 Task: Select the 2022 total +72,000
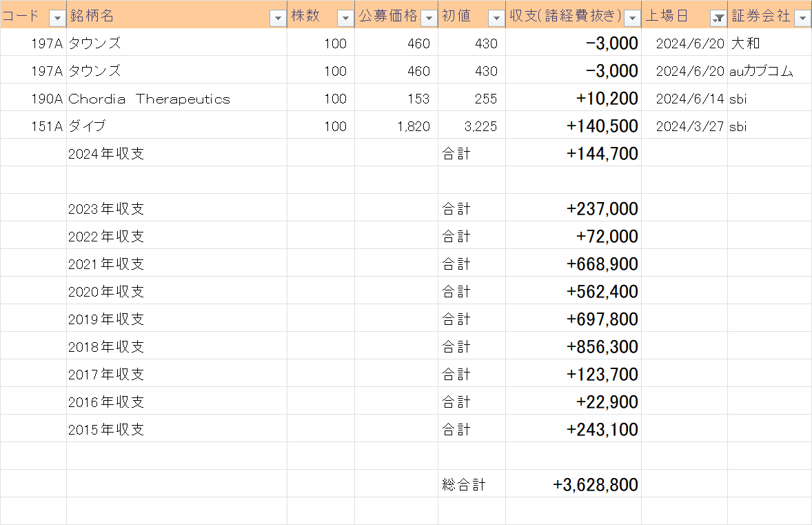[x=574, y=237]
